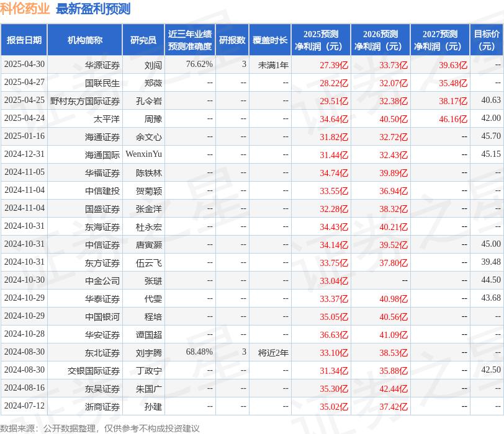The width and height of the screenshot is (504, 434).
Task: Select 野村东方国际证券 institution cell
Action: 85,101
